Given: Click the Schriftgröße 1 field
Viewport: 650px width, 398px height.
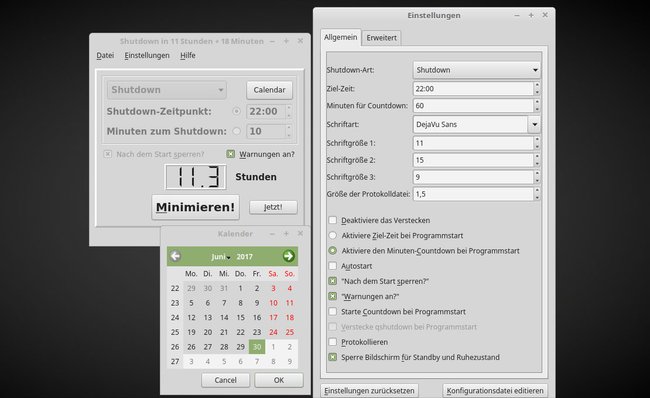Looking at the screenshot, I should pyautogui.click(x=473, y=143).
